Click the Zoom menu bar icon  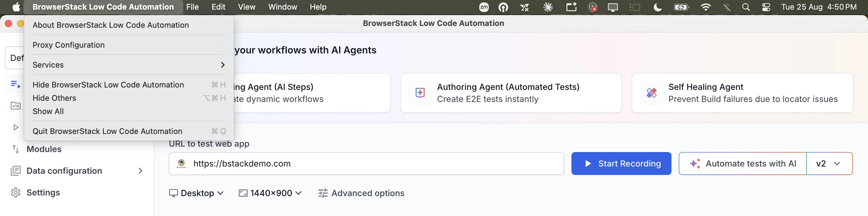tap(484, 7)
